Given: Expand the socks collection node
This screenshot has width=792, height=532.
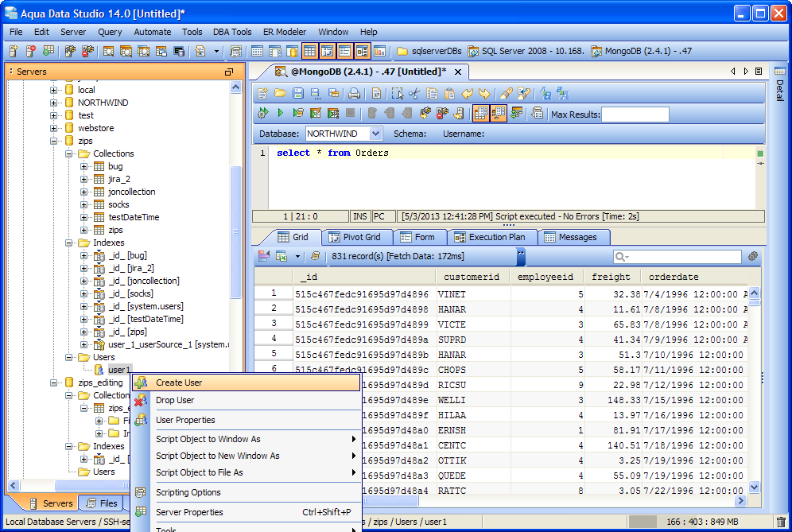Looking at the screenshot, I should (83, 204).
